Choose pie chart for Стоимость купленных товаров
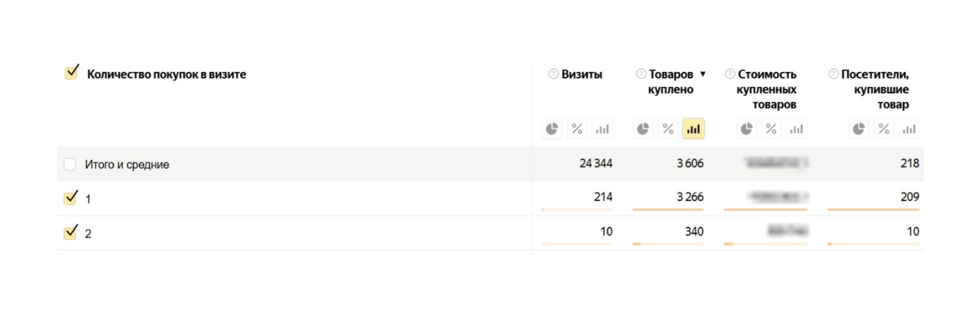 click(746, 129)
